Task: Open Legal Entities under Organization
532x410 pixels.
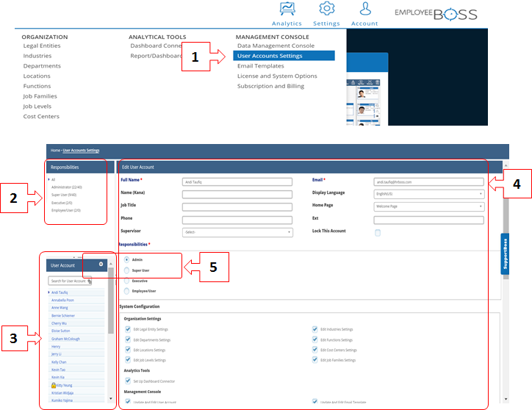Action: click(x=42, y=46)
